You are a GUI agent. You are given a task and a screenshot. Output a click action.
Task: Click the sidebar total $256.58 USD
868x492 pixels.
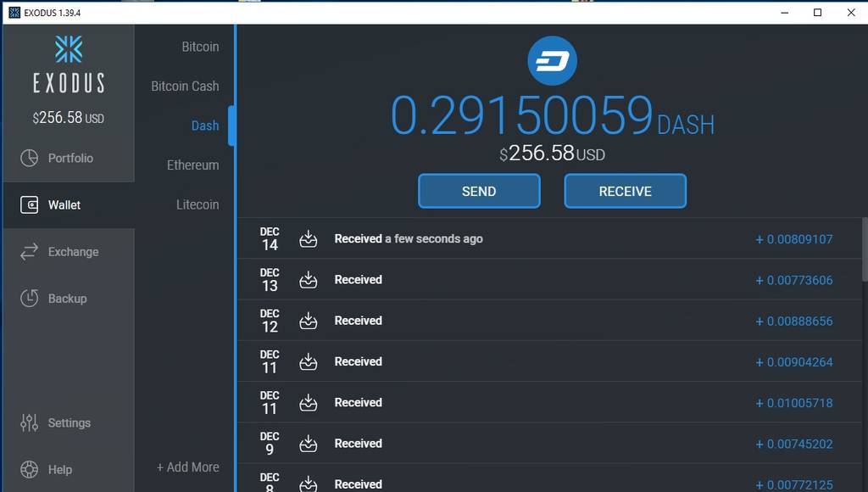point(68,117)
